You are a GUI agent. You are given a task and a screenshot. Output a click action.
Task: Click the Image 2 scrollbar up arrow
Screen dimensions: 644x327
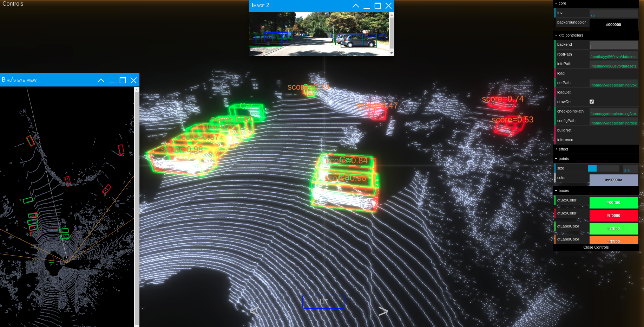392,15
